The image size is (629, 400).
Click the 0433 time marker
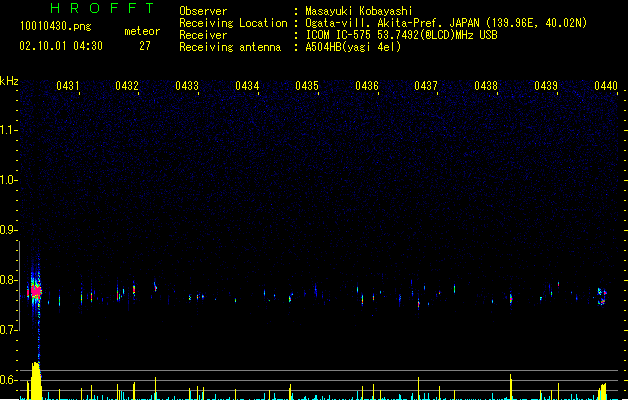point(187,86)
